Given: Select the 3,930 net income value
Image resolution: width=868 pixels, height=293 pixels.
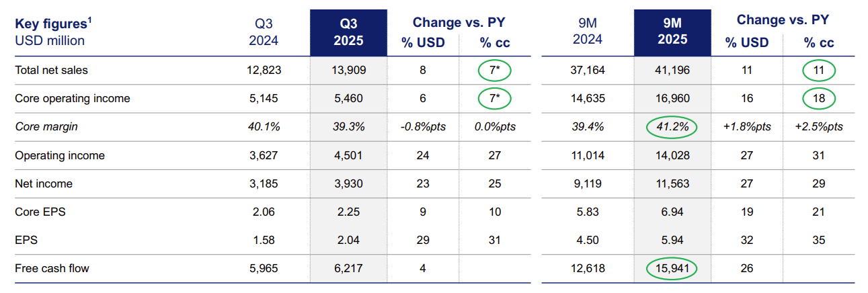Looking at the screenshot, I should pos(348,183).
